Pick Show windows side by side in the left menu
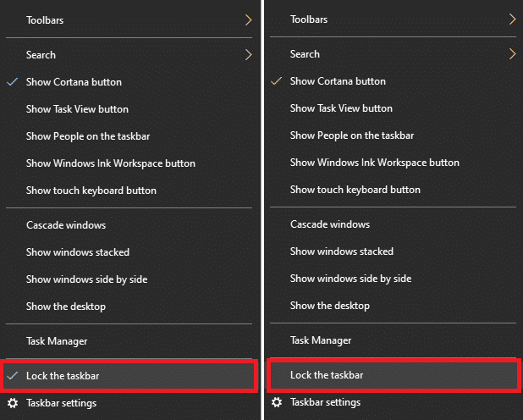523x420 pixels. tap(86, 279)
